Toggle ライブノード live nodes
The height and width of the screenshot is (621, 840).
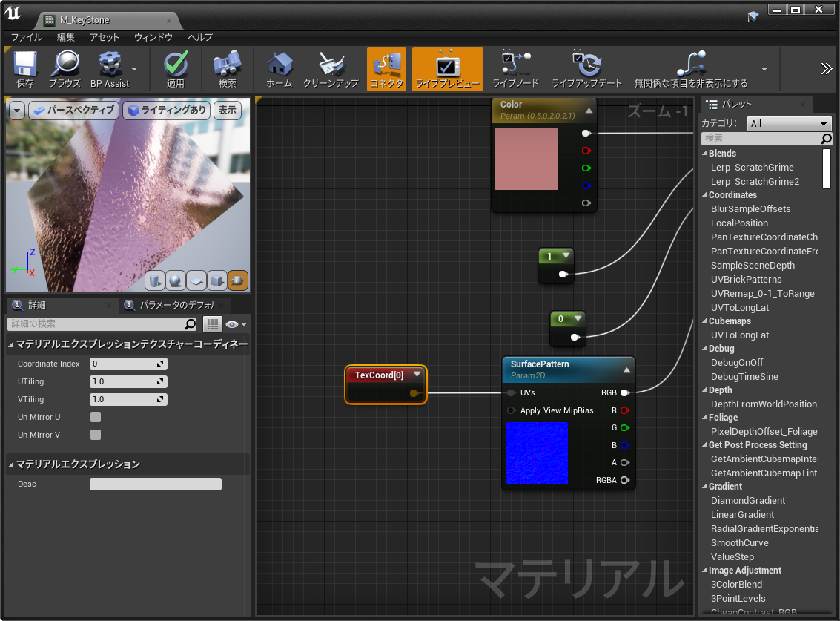(x=515, y=69)
